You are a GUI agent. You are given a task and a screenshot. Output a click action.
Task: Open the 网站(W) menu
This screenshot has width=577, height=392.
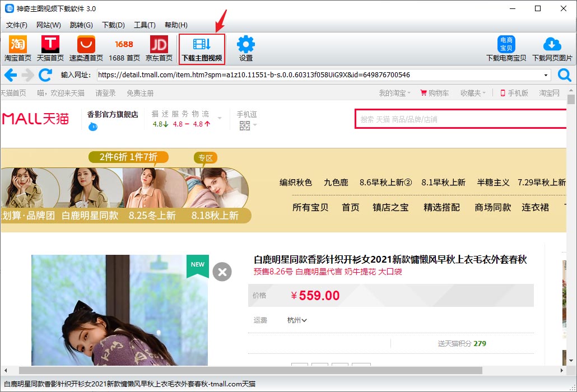tap(49, 25)
